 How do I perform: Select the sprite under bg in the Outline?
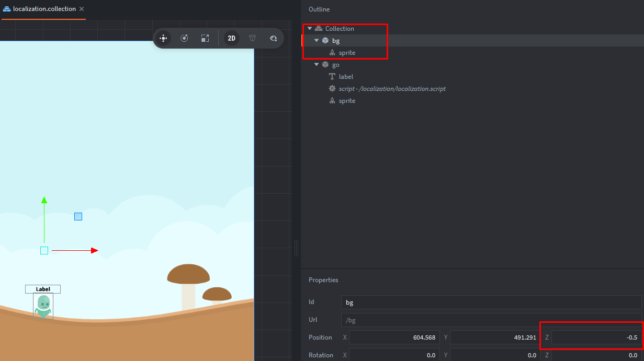point(473,53)
